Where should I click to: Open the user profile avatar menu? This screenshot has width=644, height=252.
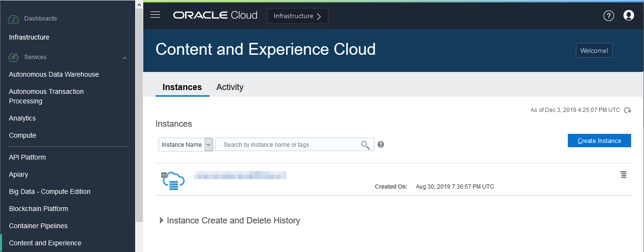(x=629, y=16)
